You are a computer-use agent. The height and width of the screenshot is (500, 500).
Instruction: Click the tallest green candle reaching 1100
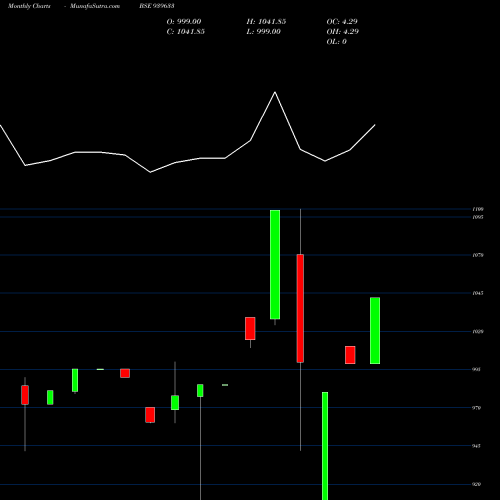coord(275,264)
